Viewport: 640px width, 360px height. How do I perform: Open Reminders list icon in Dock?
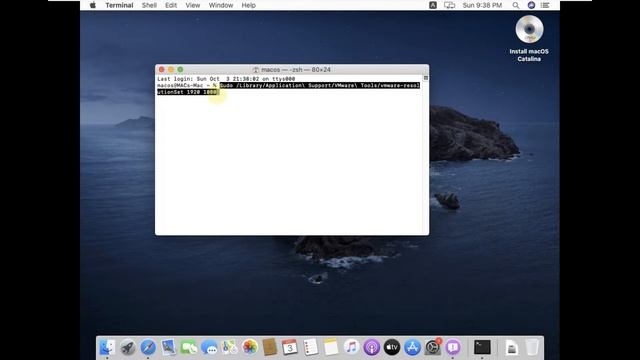[311, 348]
